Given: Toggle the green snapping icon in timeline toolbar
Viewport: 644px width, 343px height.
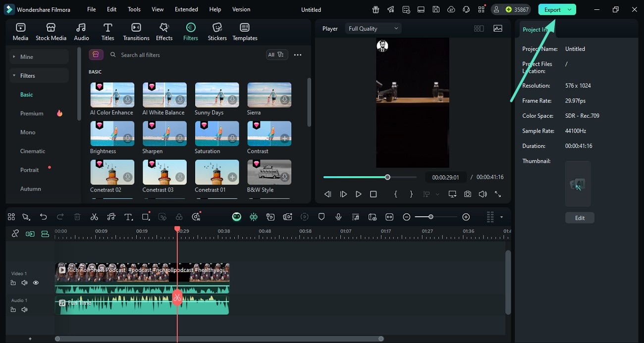Looking at the screenshot, I should point(254,217).
